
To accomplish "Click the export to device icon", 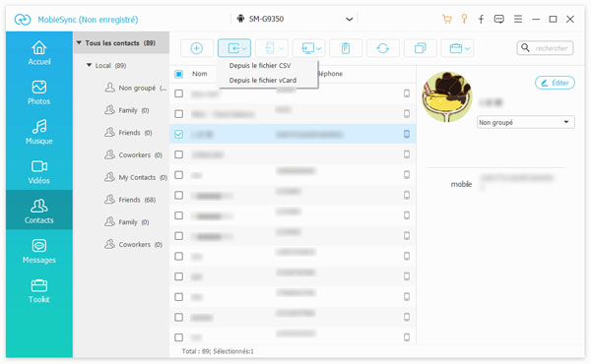I will (270, 48).
